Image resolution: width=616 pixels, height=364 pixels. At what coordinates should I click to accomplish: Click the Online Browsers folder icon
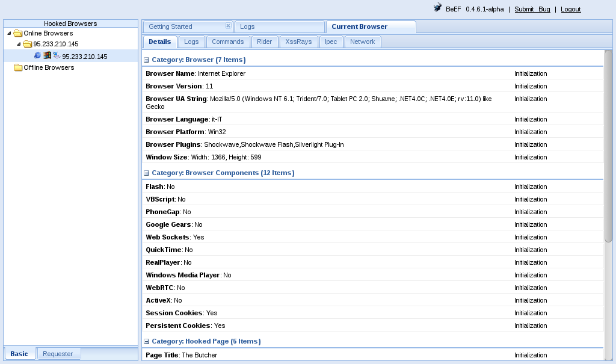pos(17,34)
